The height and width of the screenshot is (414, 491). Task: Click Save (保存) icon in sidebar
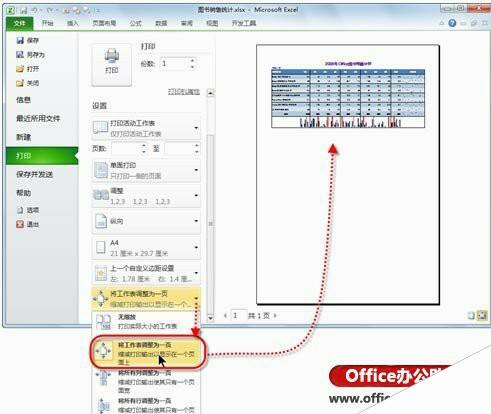coord(20,40)
